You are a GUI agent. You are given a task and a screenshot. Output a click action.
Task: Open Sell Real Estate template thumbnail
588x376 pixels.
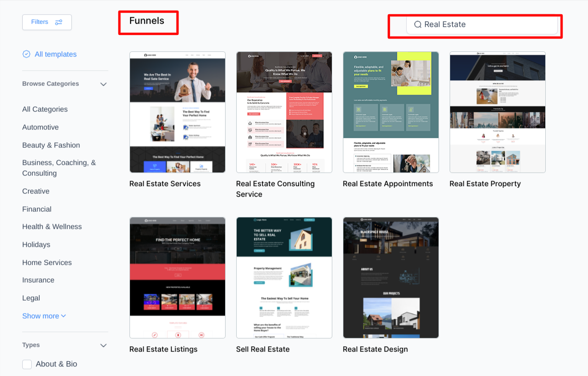click(284, 278)
